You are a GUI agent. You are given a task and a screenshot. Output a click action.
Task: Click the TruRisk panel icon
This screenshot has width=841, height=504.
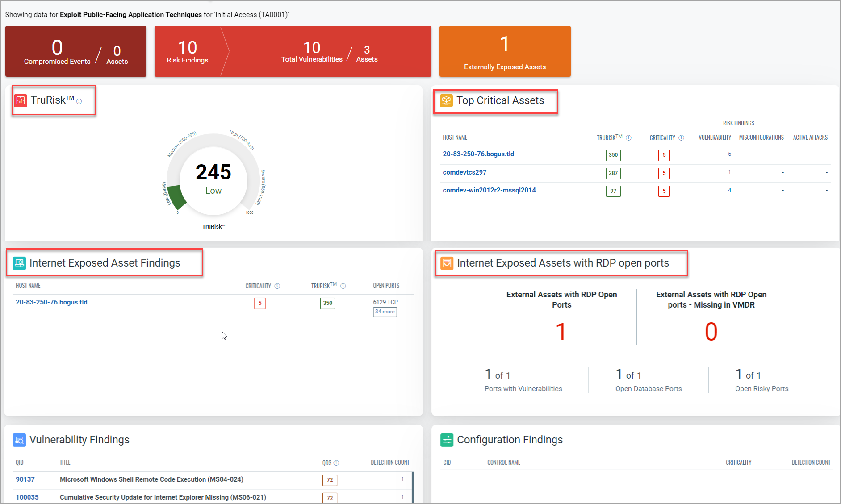tap(21, 100)
